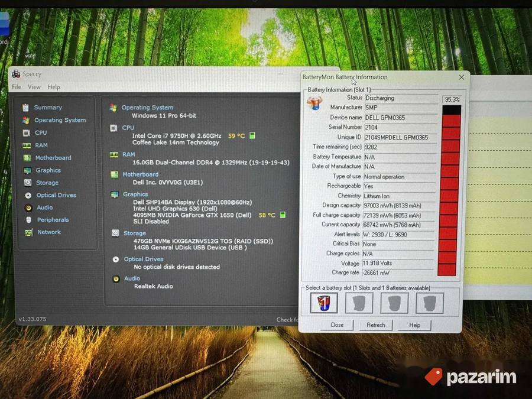The width and height of the screenshot is (532, 399).
Task: Open Peripherals in the Speccy sidebar
Action: [x=53, y=220]
